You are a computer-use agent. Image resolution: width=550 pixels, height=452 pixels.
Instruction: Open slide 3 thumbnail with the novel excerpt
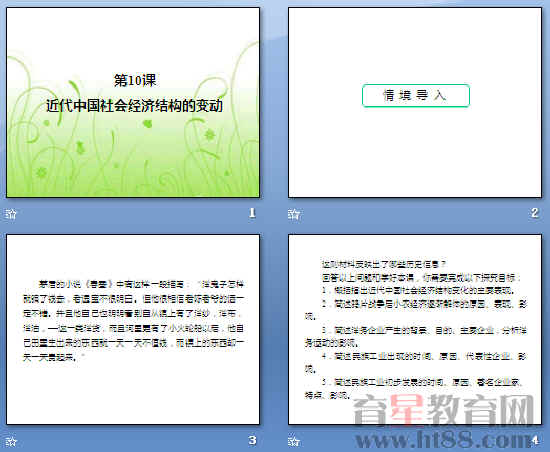[133, 329]
